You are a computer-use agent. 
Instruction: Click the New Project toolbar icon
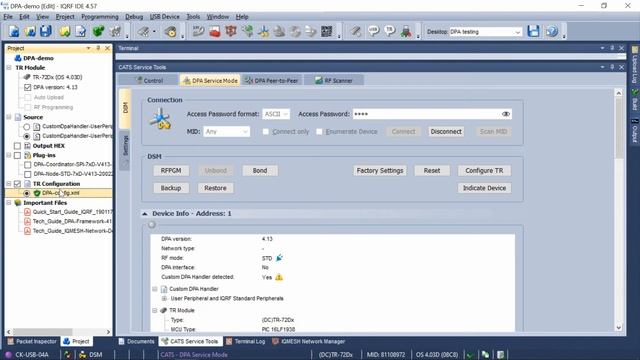pyautogui.click(x=14, y=31)
